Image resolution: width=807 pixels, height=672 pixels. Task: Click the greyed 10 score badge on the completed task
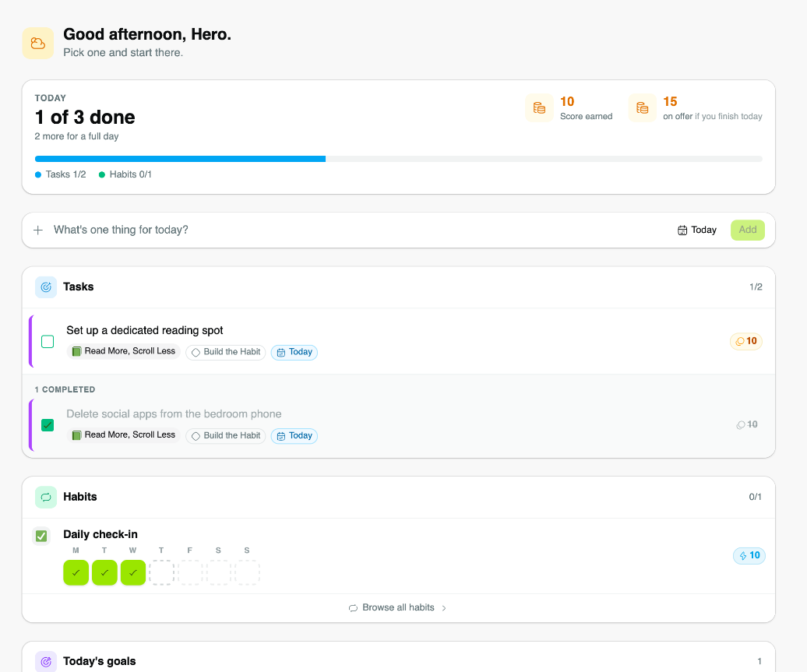pyautogui.click(x=747, y=424)
